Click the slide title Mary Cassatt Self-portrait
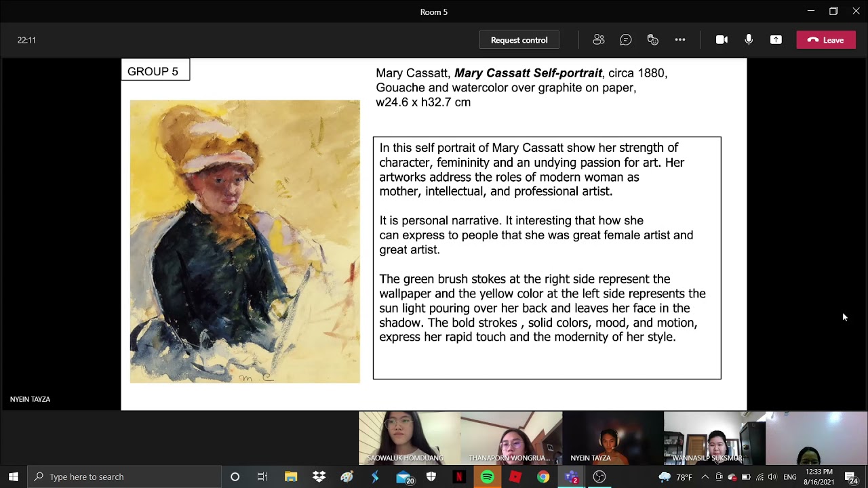This screenshot has height=488, width=868. coord(528,73)
